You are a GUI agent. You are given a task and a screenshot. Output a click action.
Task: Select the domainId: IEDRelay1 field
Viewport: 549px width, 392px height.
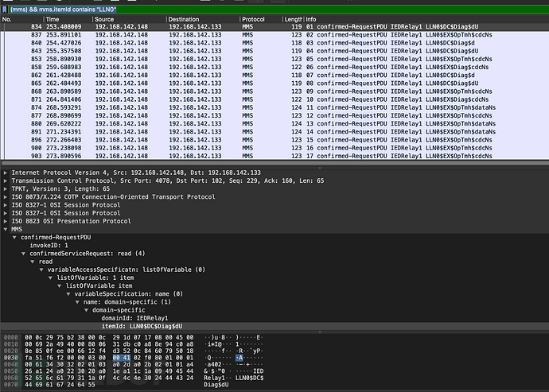point(133,318)
